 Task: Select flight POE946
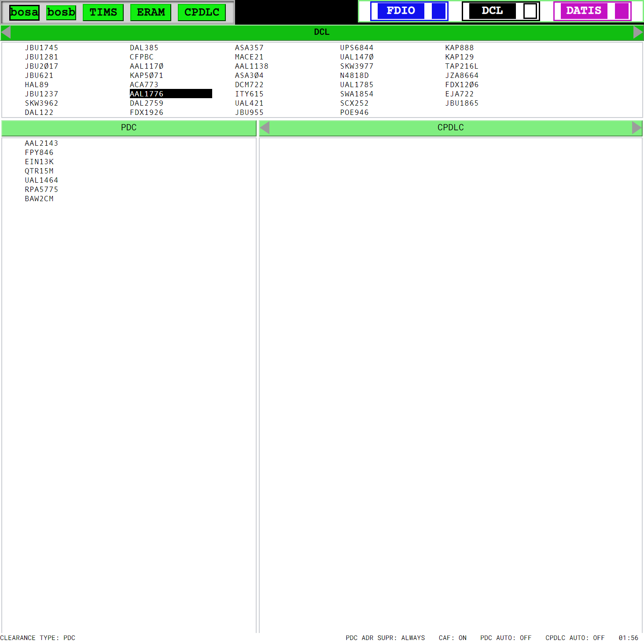pos(354,112)
